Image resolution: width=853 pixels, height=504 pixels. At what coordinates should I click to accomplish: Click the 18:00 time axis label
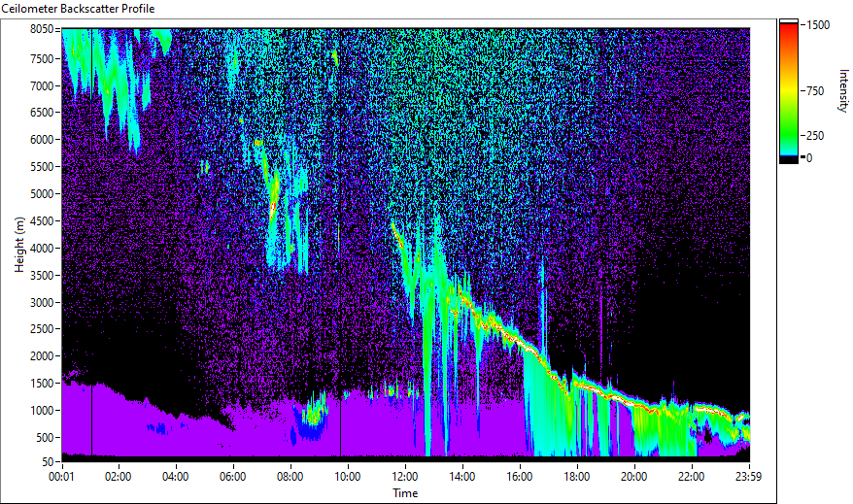click(x=577, y=477)
